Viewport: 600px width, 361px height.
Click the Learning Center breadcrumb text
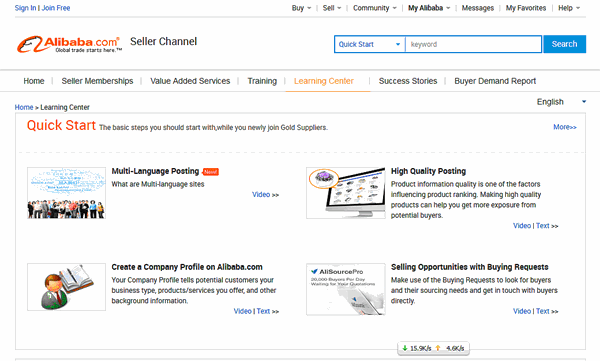65,107
